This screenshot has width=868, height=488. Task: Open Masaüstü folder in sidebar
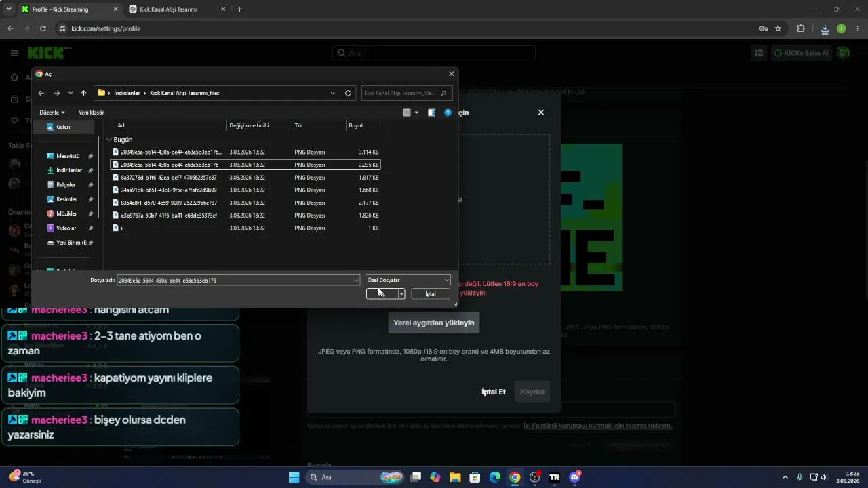pos(68,156)
